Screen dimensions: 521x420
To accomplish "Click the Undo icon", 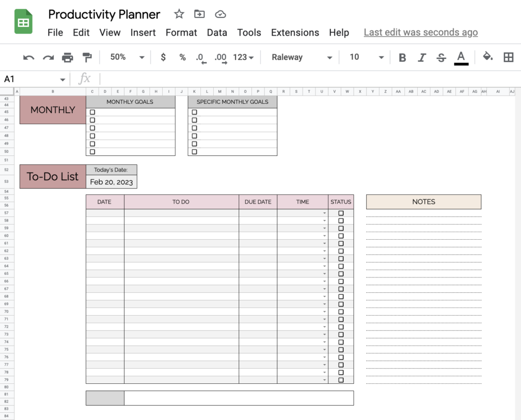I will click(x=28, y=57).
